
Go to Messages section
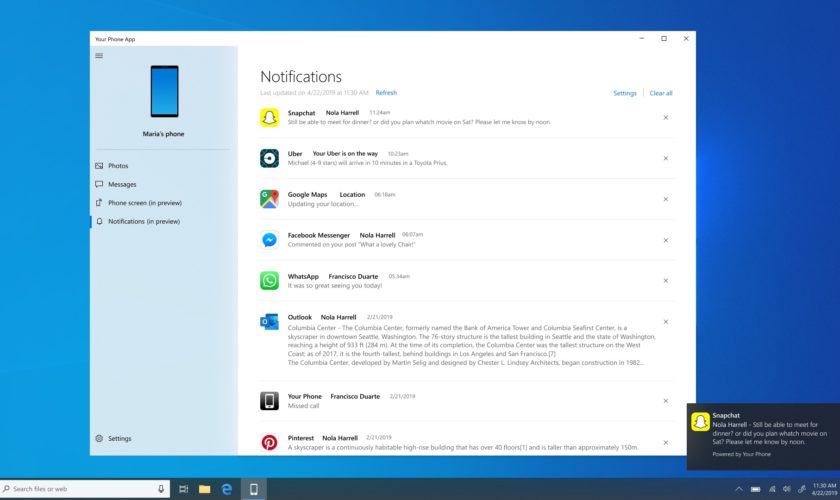[x=122, y=184]
